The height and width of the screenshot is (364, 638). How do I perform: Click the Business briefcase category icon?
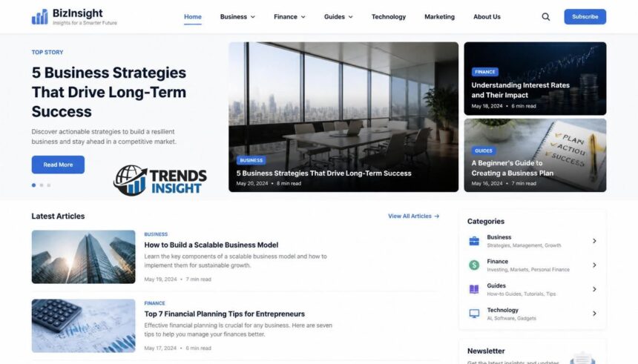click(474, 241)
